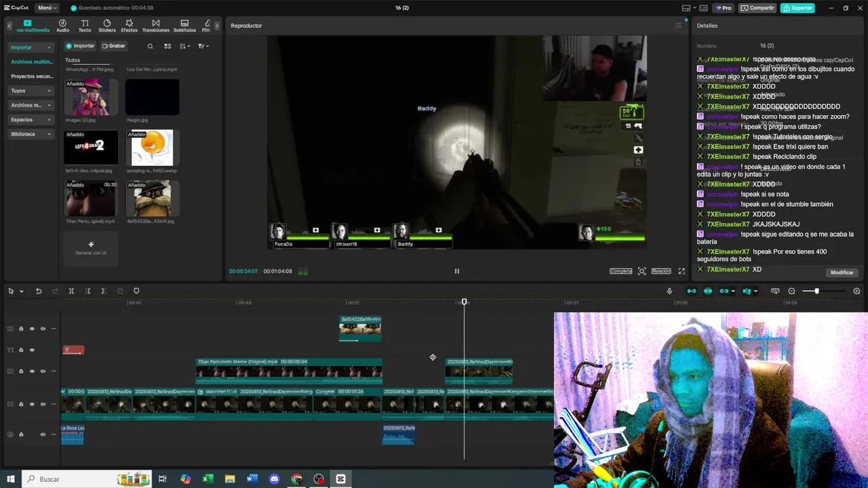Click the media search magnifier icon
This screenshot has width=868, height=488.
(x=150, y=46)
